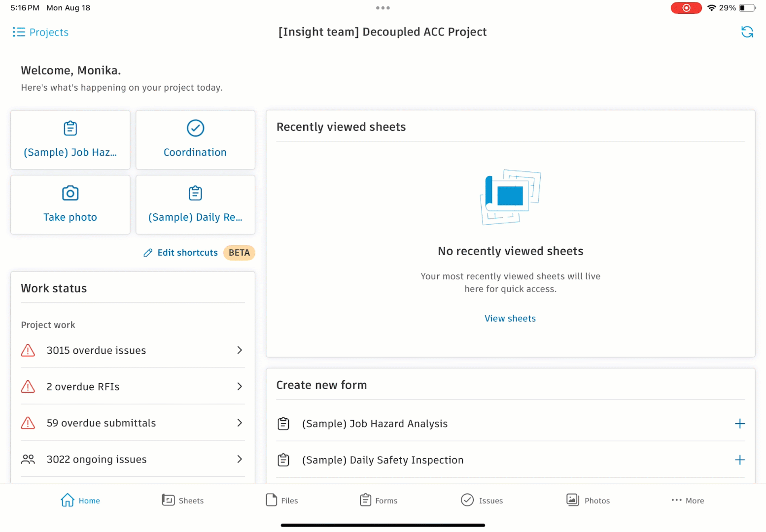766x532 pixels.
Task: Open the Photos tab
Action: pyautogui.click(x=588, y=500)
